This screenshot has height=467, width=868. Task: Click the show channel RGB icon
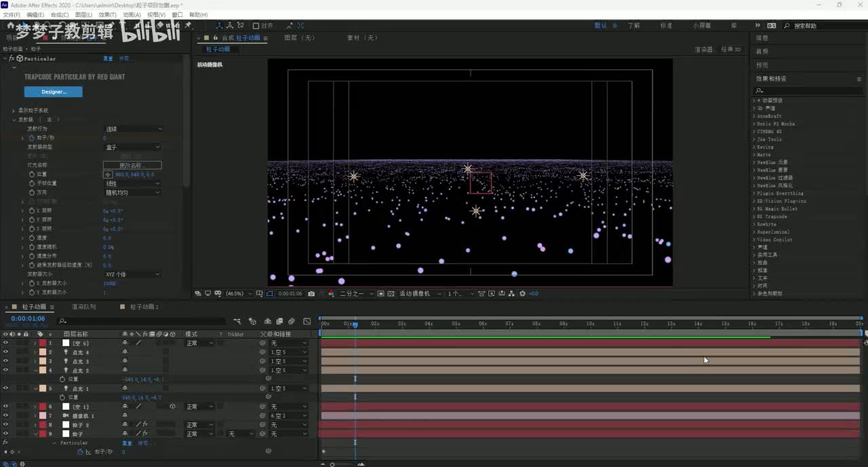331,294
